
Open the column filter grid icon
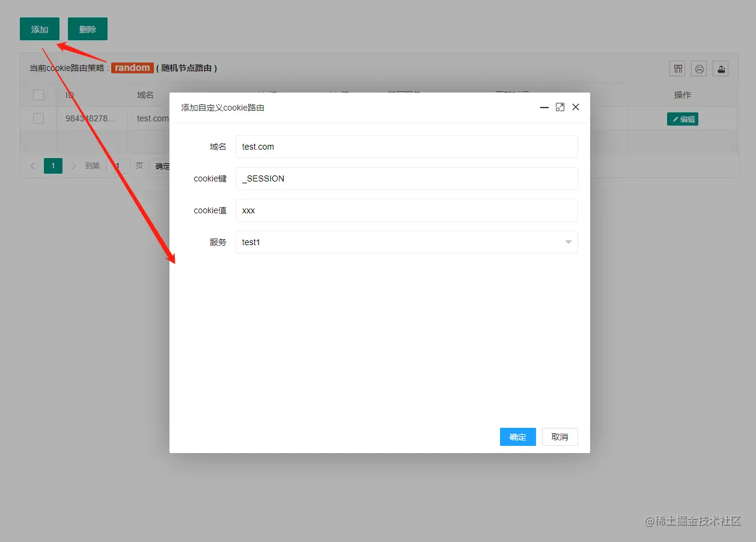click(x=677, y=69)
